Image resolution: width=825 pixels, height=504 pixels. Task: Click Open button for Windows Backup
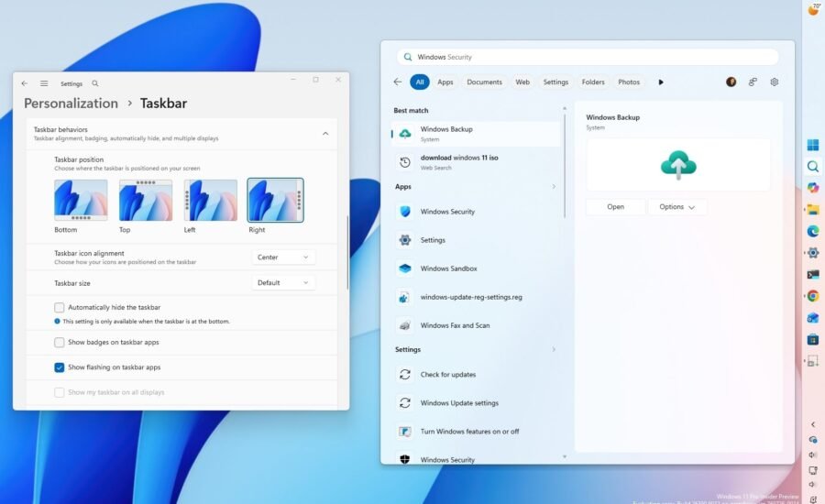[x=616, y=207]
